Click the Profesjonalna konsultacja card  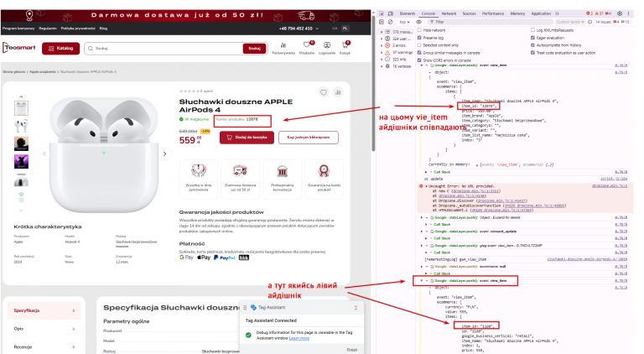[282, 180]
